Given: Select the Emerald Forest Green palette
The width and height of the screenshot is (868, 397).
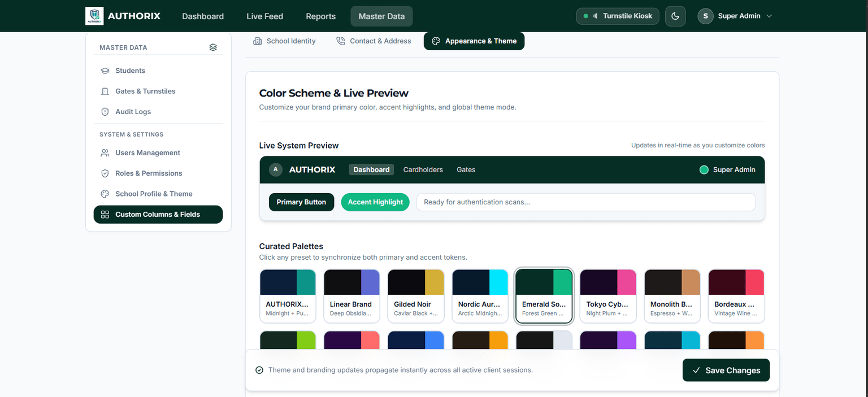Looking at the screenshot, I should (x=544, y=296).
